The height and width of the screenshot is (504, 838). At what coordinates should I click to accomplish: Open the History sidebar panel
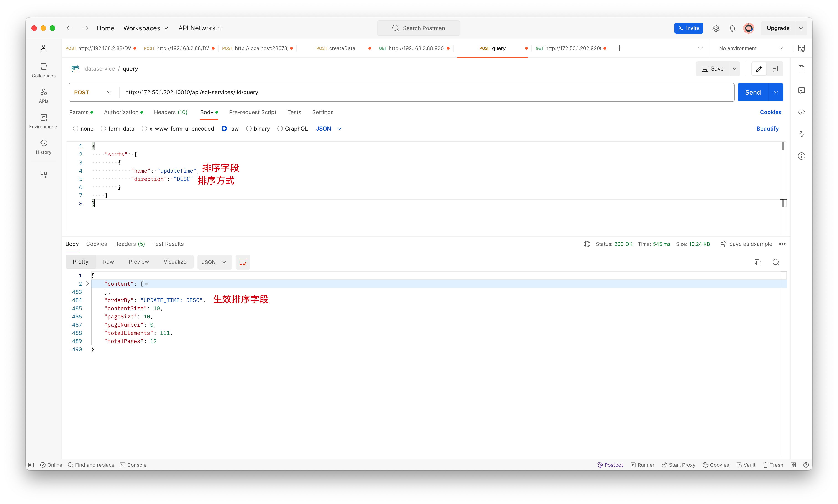(43, 146)
